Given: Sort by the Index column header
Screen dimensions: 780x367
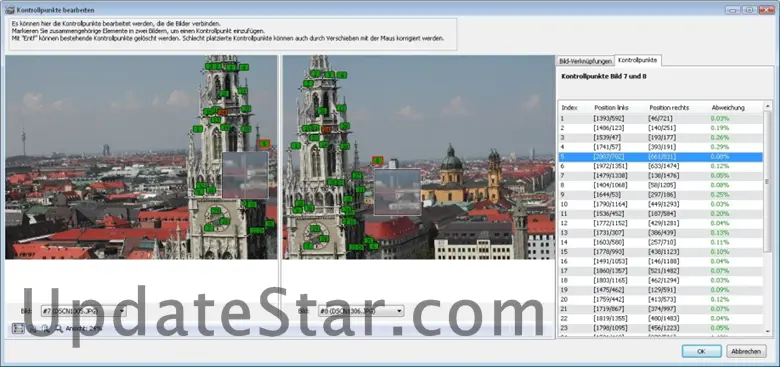Looking at the screenshot, I should 570,108.
